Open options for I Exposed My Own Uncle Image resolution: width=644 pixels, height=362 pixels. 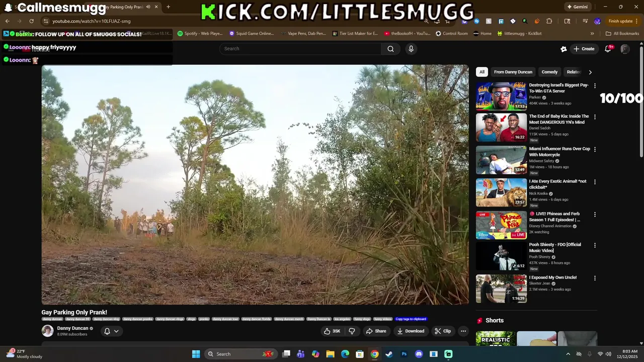[x=595, y=278]
